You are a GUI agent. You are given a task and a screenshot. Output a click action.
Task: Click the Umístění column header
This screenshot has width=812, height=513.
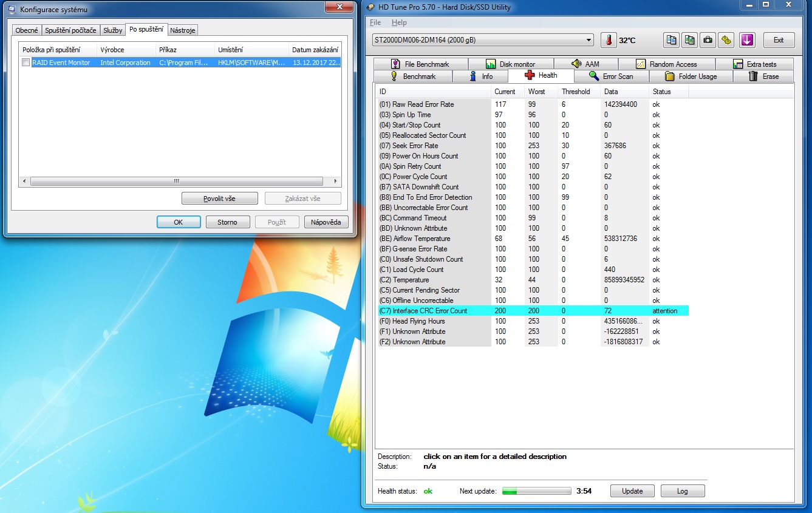(251, 50)
